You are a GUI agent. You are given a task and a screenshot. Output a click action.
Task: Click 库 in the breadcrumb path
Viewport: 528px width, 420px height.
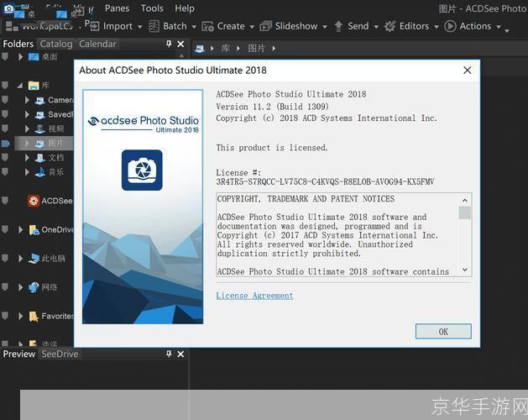(x=226, y=49)
